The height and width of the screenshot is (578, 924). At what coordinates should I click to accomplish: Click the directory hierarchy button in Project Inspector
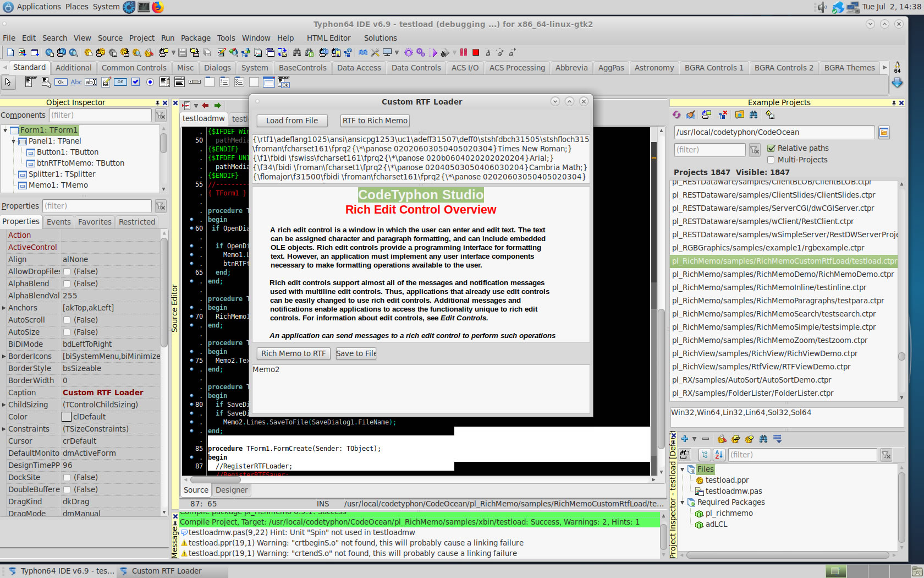click(705, 455)
